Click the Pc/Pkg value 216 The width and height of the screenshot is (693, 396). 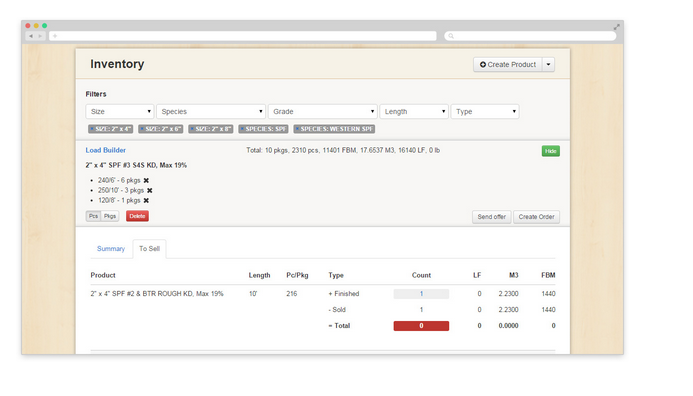tap(292, 294)
